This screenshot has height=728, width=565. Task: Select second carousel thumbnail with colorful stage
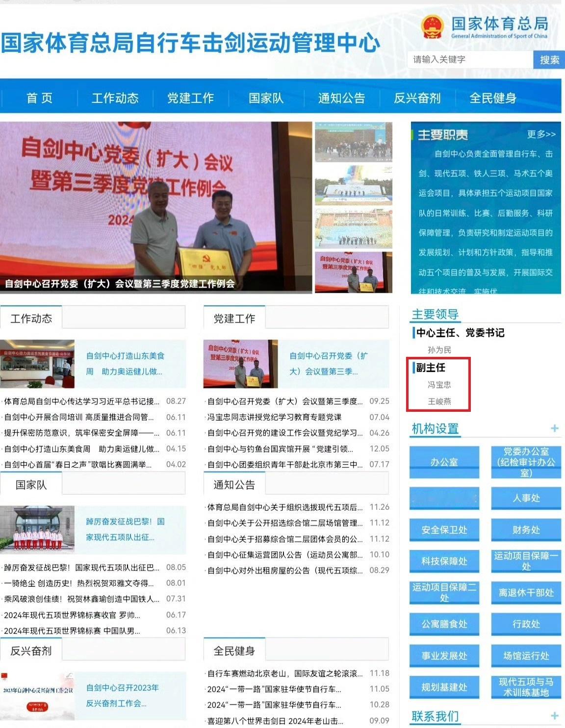tap(354, 185)
